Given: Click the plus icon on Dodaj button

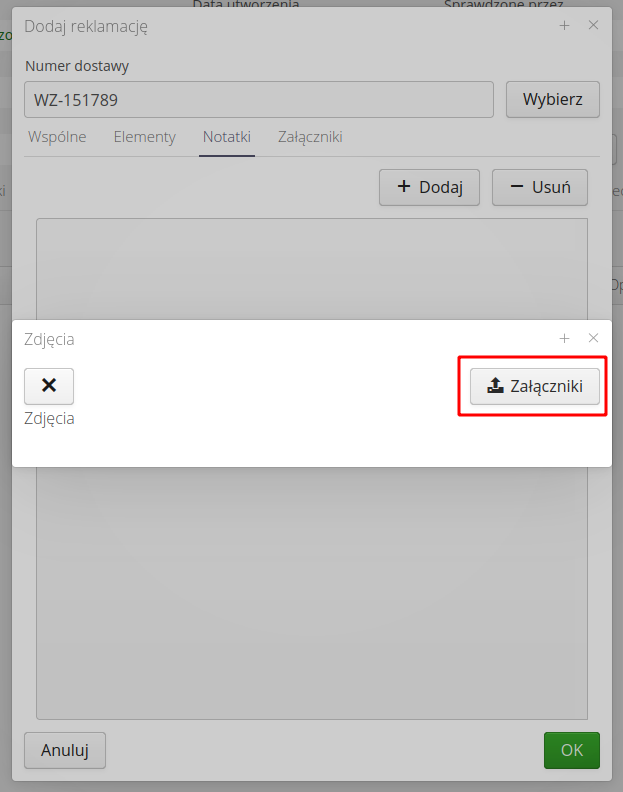Looking at the screenshot, I should 404,186.
